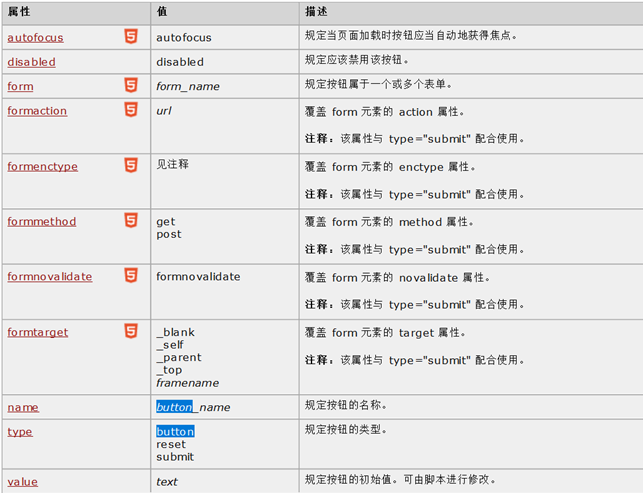Click the 注释 note in formenctype row
Image resolution: width=643 pixels, height=493 pixels.
415,194
